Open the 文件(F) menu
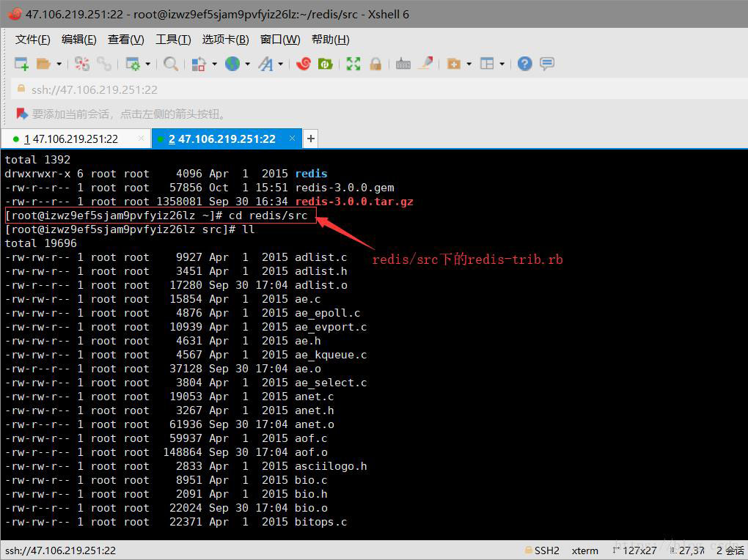The width and height of the screenshot is (748, 560). pyautogui.click(x=32, y=40)
